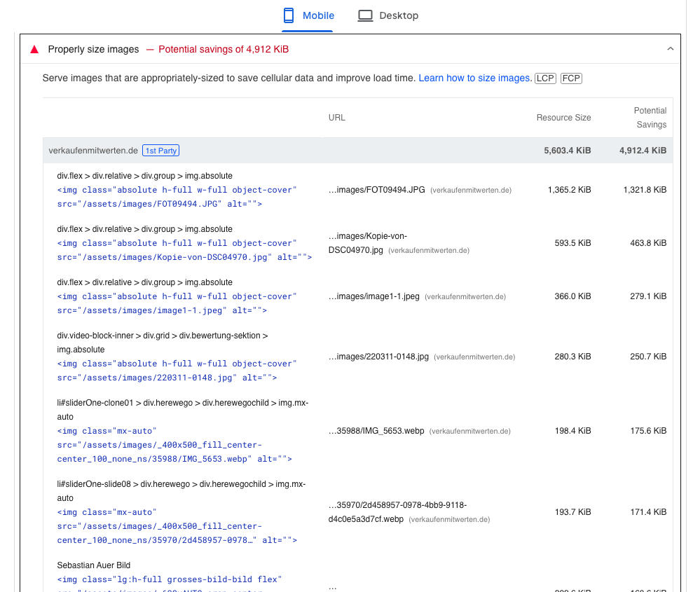Click Potential savings of 4,912 KiB text
Screen dimensions: 700x592
click(224, 49)
